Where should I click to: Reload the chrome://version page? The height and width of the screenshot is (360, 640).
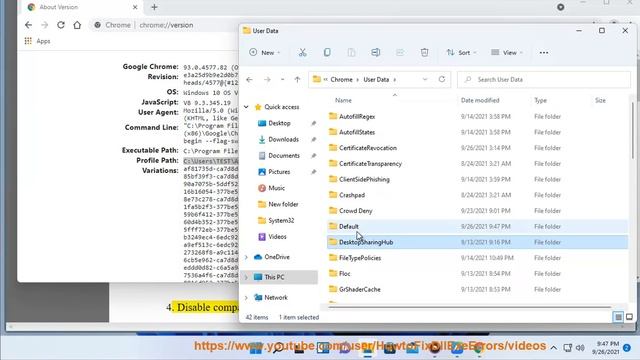coord(60,25)
